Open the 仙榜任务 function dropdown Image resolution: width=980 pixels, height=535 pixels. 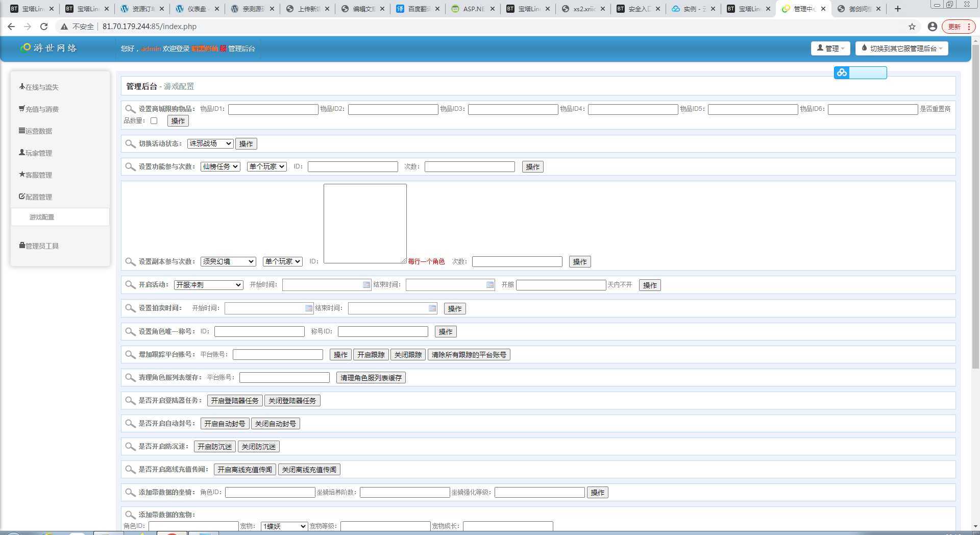pos(220,167)
